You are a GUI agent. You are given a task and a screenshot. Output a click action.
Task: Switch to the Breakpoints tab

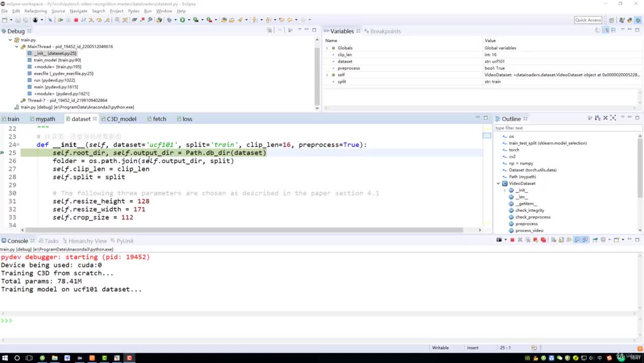(x=382, y=31)
